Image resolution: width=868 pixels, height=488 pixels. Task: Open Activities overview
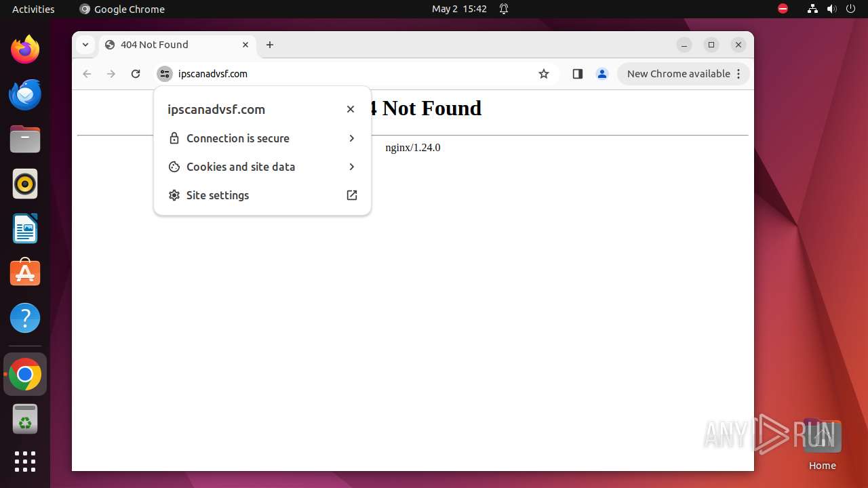tap(33, 9)
